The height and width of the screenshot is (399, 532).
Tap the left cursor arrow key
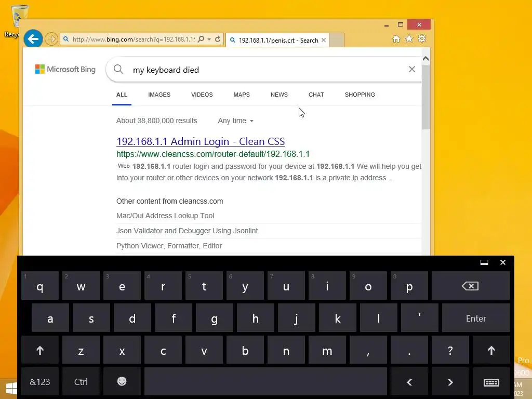409,382
